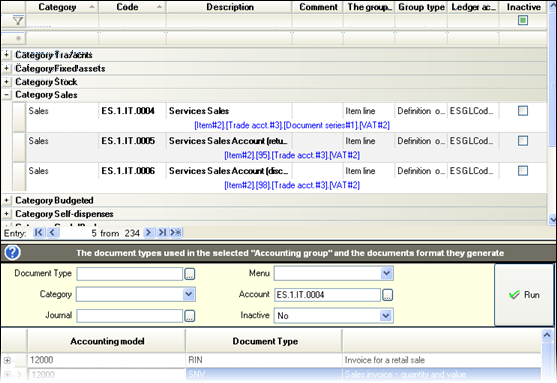This screenshot has width=557, height=383.
Task: Click the green checkmark on Run
Action: (x=514, y=295)
